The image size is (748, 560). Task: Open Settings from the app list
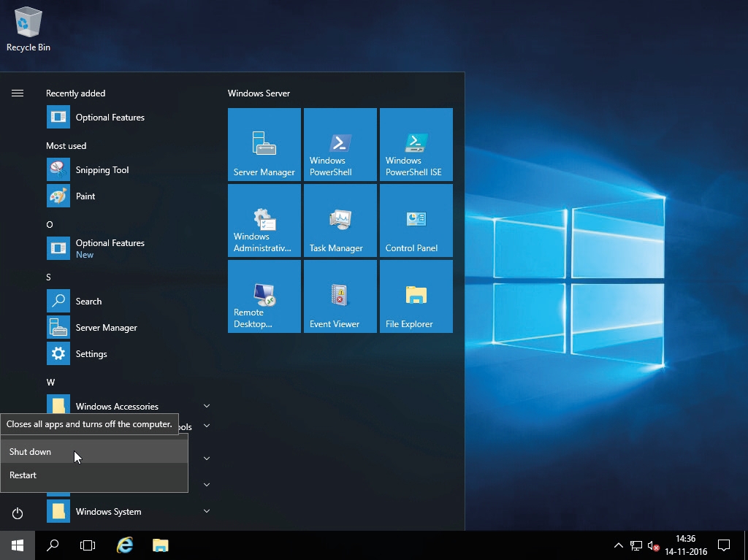(x=91, y=354)
